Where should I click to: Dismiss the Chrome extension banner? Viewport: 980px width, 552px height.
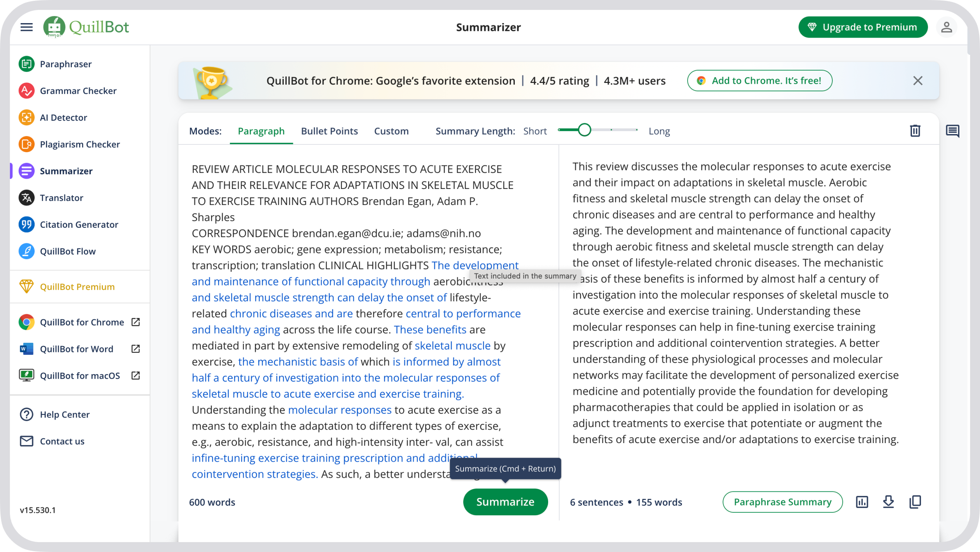(x=917, y=80)
